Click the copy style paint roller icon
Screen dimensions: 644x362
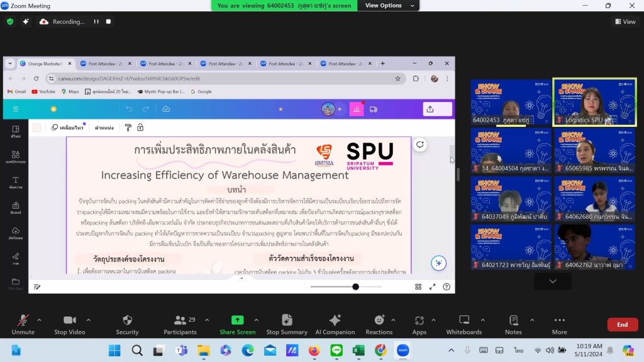coord(128,128)
